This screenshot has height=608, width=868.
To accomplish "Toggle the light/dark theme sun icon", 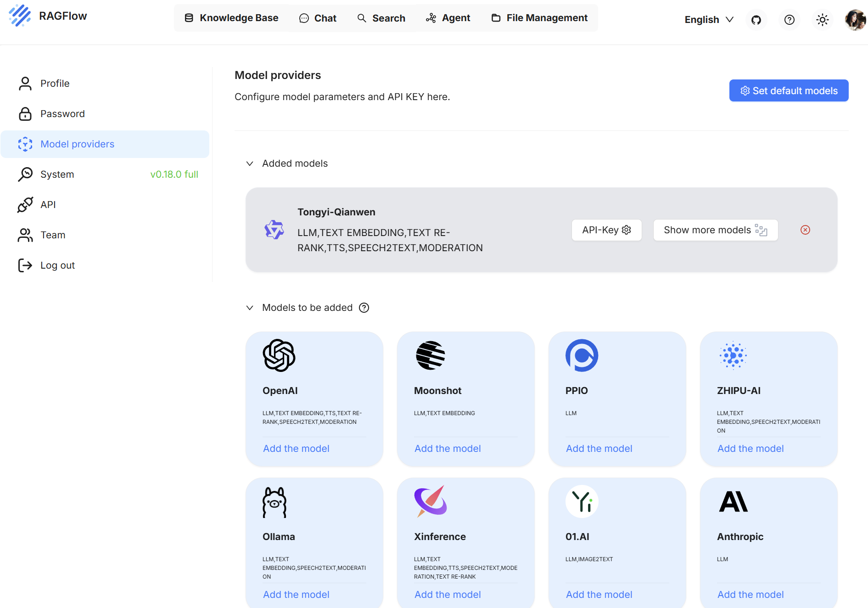I will [x=823, y=20].
